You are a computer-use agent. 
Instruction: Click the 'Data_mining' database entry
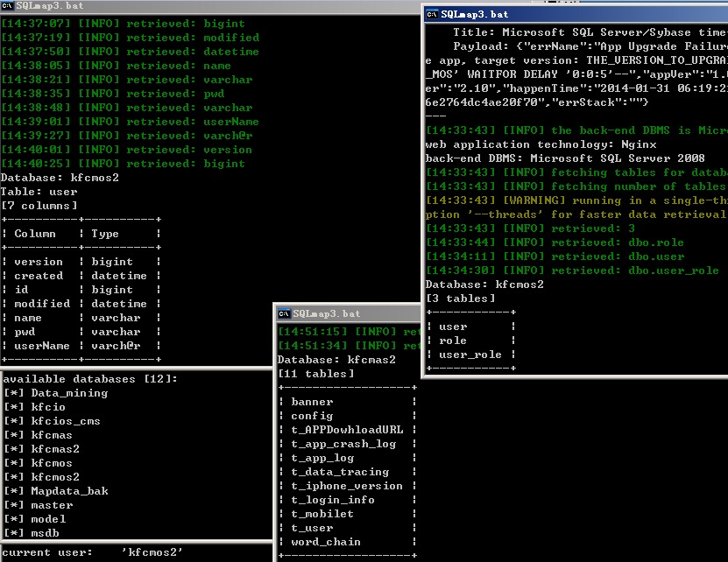pos(69,393)
